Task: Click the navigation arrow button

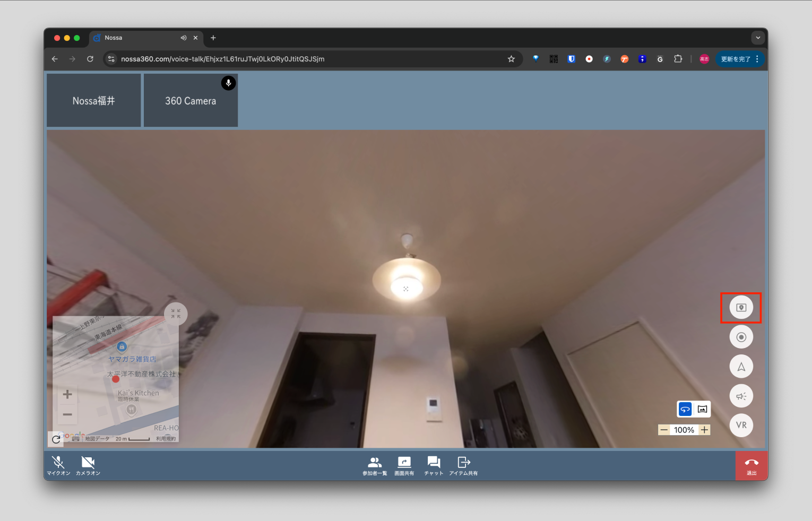Action: click(741, 367)
